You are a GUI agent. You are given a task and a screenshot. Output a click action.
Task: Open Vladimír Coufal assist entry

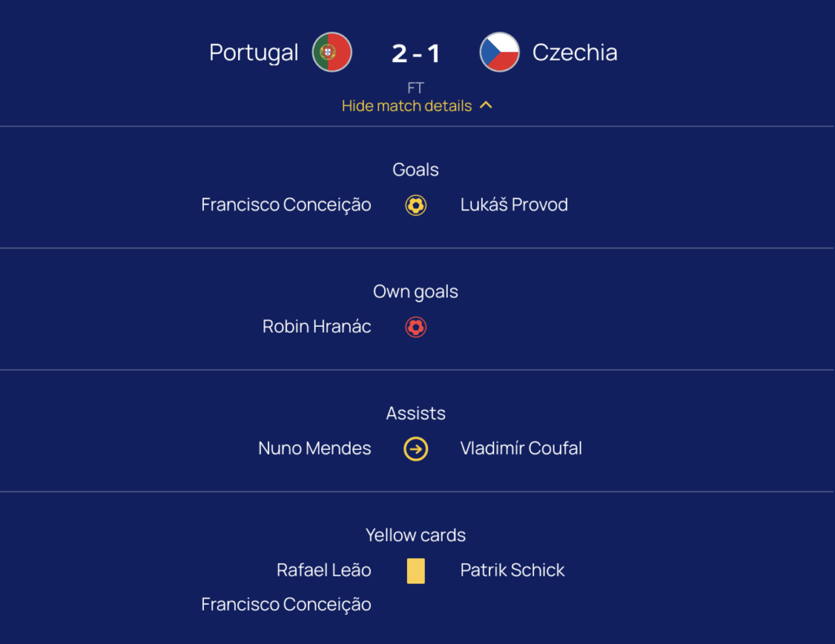coord(521,448)
